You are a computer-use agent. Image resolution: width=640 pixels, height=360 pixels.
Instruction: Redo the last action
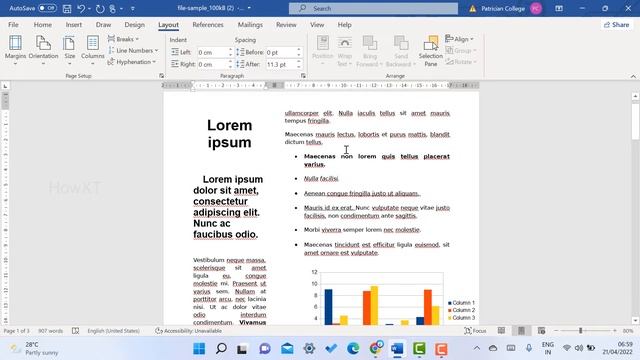[100, 8]
